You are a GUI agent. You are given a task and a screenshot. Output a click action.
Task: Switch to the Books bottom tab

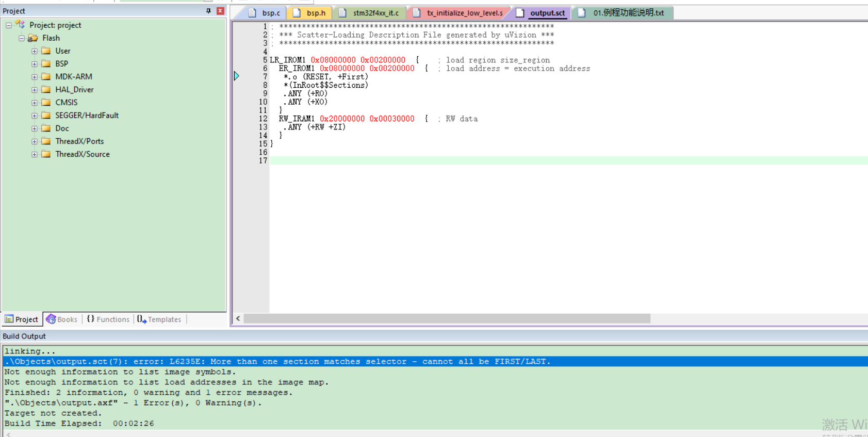pyautogui.click(x=62, y=319)
